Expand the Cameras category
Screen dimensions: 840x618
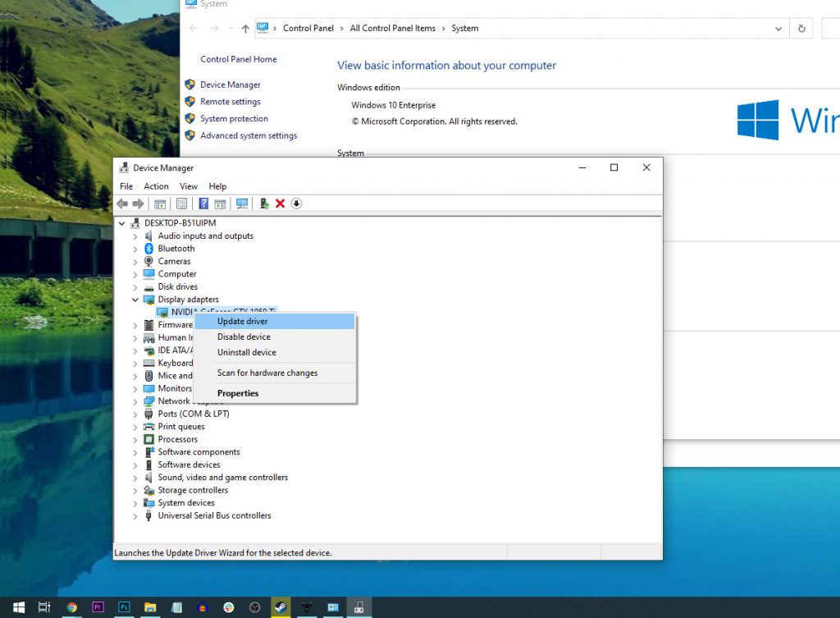tap(135, 262)
